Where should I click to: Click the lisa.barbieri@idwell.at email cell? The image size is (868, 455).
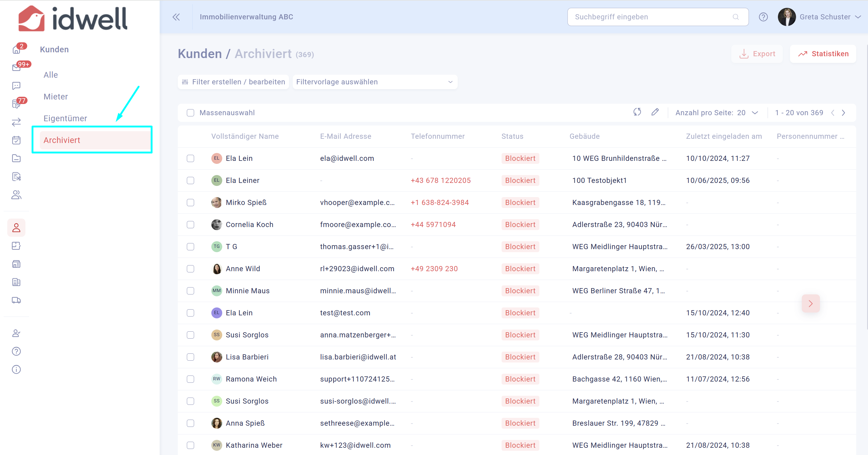pos(358,357)
